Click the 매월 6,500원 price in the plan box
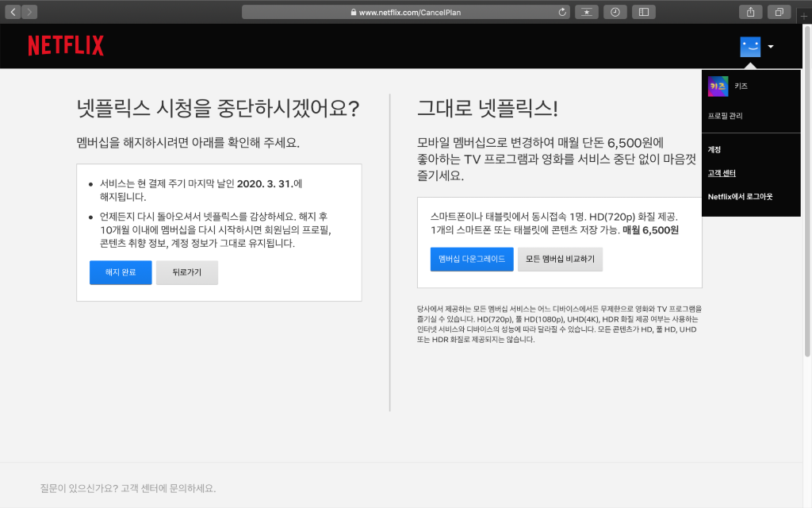The height and width of the screenshot is (508, 812). (x=650, y=230)
